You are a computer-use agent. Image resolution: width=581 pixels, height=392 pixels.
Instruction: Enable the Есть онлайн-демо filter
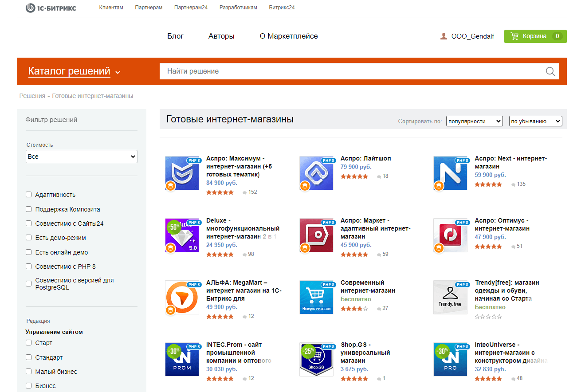29,252
